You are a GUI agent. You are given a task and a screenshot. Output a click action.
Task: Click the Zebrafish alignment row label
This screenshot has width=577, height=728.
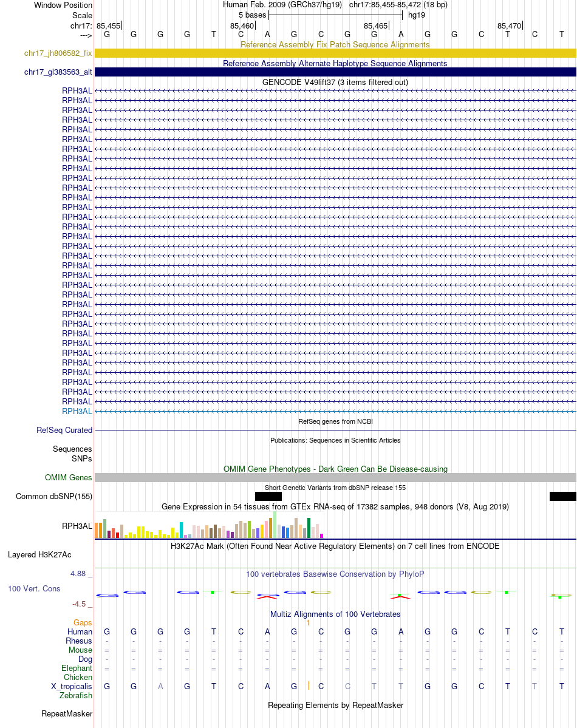tap(76, 695)
